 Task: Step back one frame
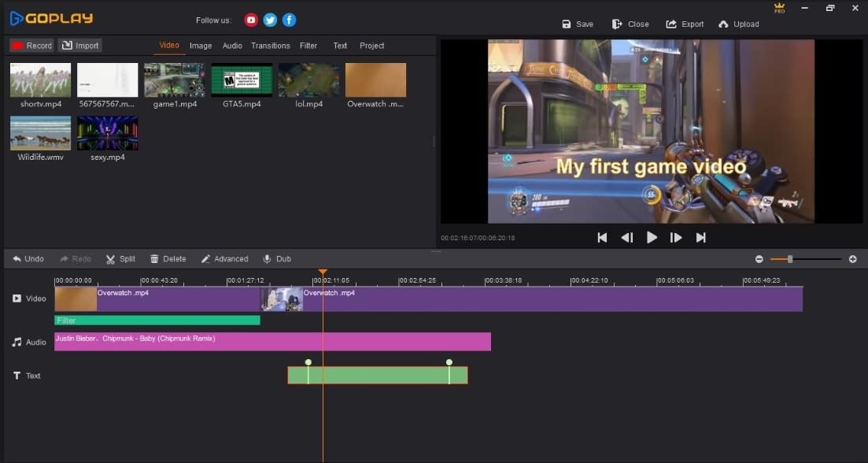626,238
